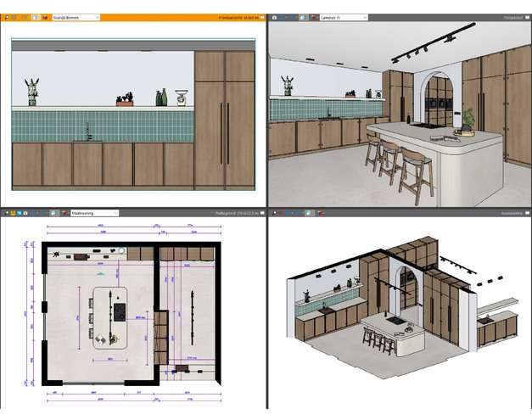Click the maximize box at front view's right corner
This screenshot has height=420, width=532.
[261, 17]
